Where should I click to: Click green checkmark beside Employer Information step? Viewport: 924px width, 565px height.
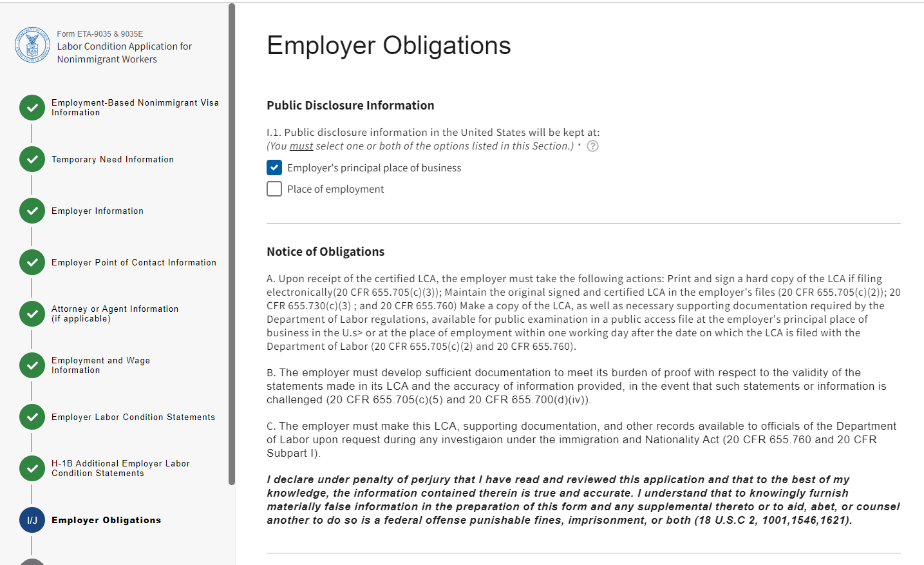pyautogui.click(x=32, y=211)
